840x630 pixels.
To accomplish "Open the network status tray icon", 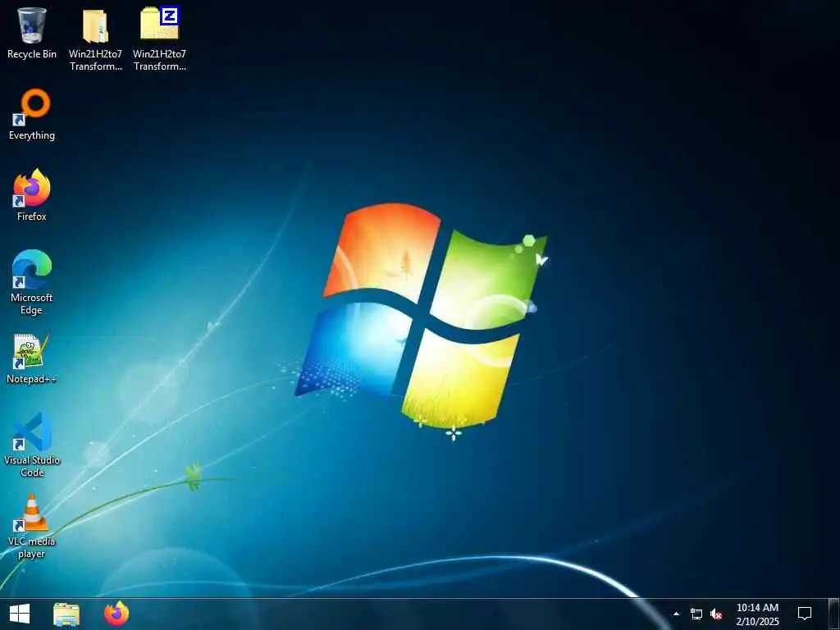I will [696, 614].
